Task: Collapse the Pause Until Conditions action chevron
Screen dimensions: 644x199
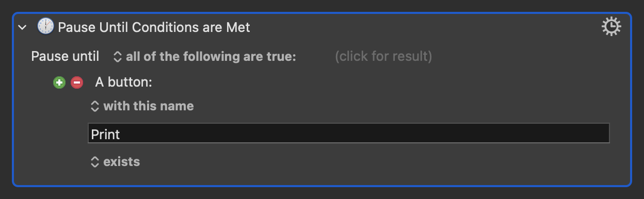Action: (x=22, y=27)
